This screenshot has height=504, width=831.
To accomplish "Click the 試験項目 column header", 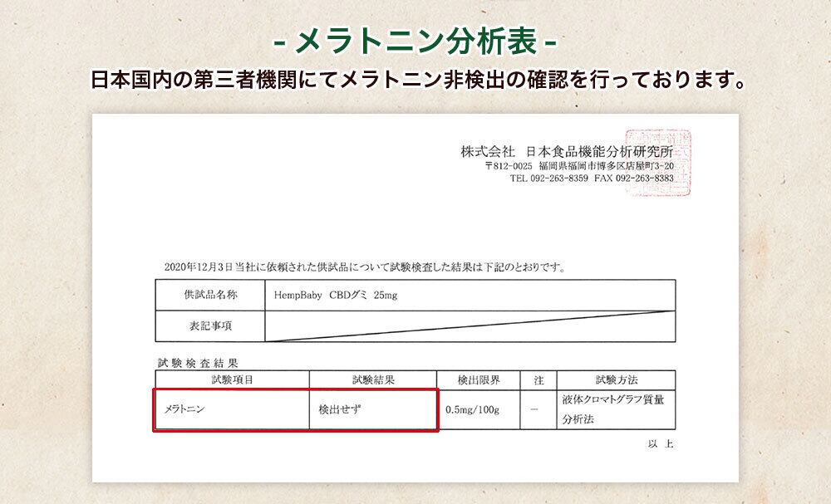I will point(232,380).
